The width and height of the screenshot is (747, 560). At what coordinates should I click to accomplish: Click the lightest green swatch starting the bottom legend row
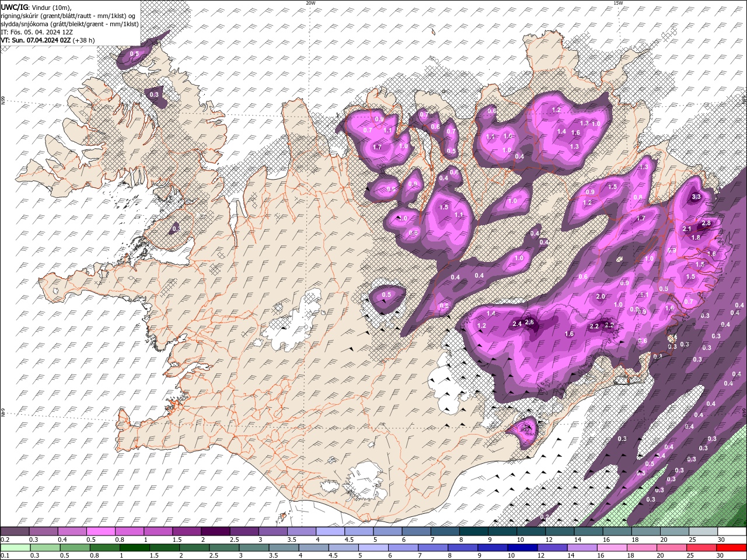pyautogui.click(x=15, y=548)
